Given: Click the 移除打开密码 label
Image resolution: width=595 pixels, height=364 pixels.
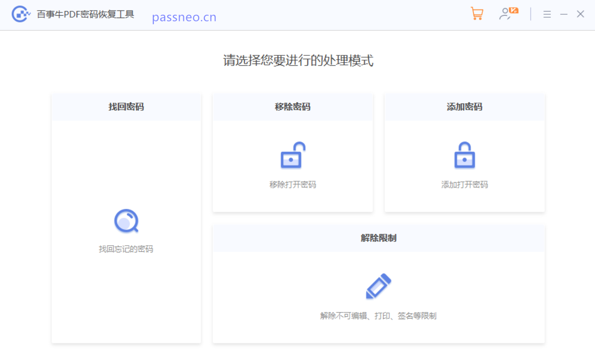Looking at the screenshot, I should click(293, 185).
